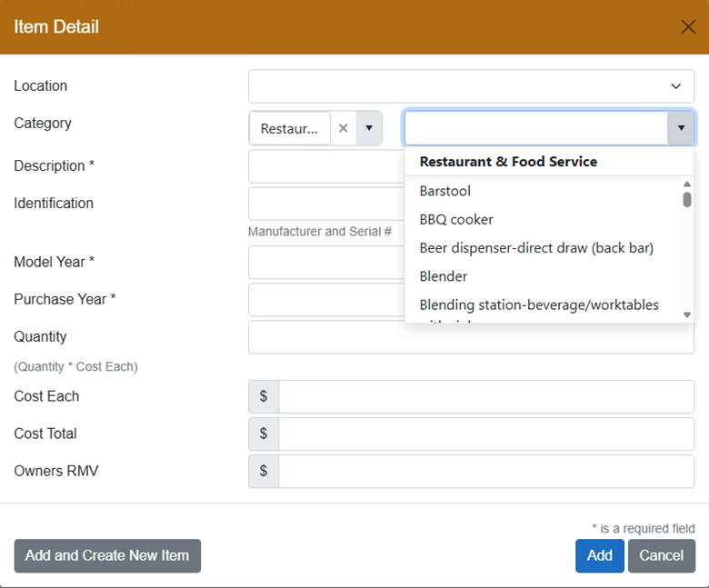Choose BBQ cooker option
The height and width of the screenshot is (588, 709).
pos(456,219)
